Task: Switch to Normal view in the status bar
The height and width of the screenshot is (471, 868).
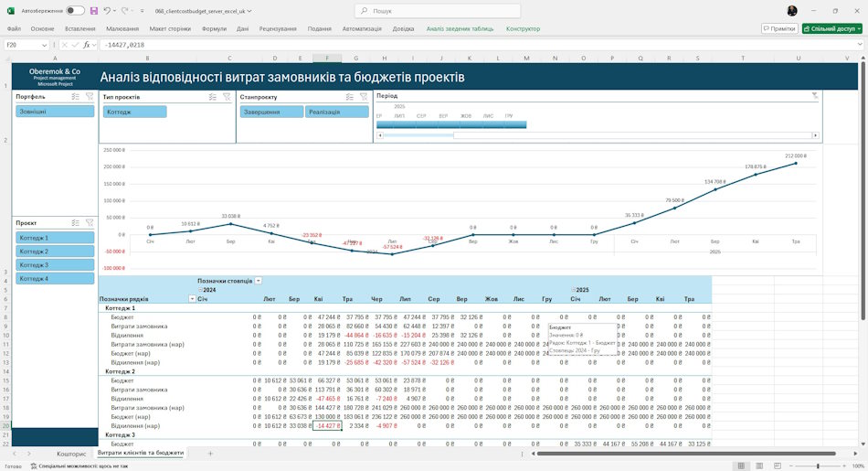Action: [741, 466]
